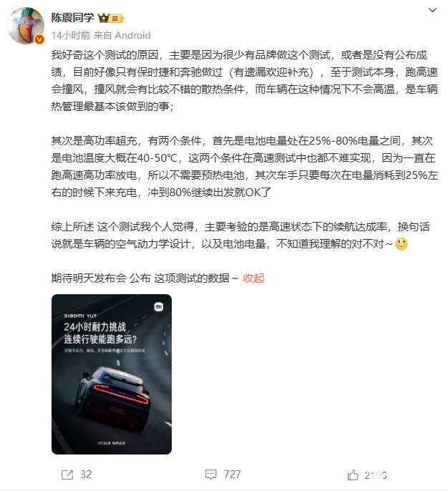Click the paragraph starting 其次是高功率超充
The height and width of the screenshot is (491, 448).
pos(244,166)
